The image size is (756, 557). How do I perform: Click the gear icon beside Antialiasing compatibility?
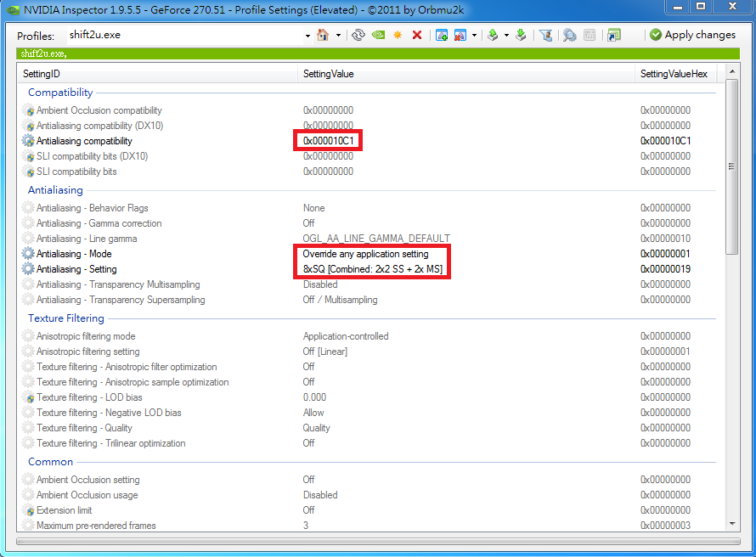[x=29, y=141]
